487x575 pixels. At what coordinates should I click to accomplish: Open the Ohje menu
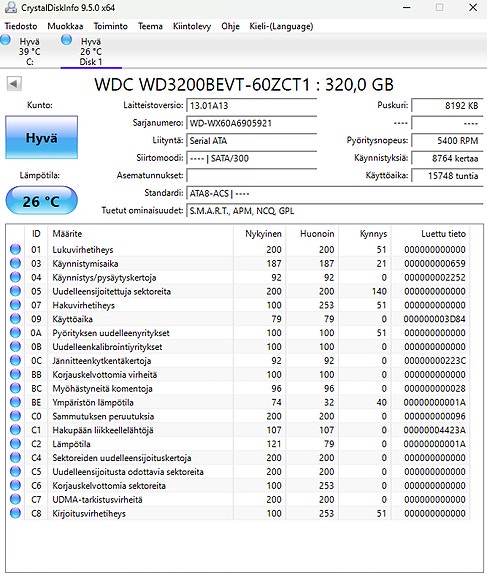click(230, 26)
